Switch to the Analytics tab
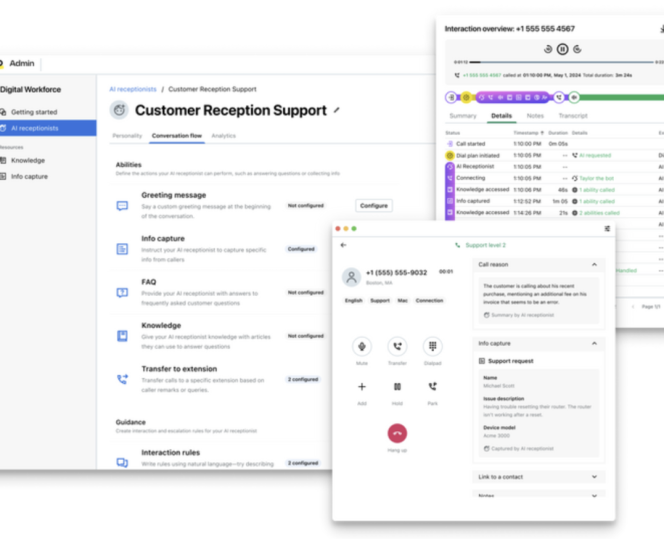664x539 pixels. click(x=224, y=136)
